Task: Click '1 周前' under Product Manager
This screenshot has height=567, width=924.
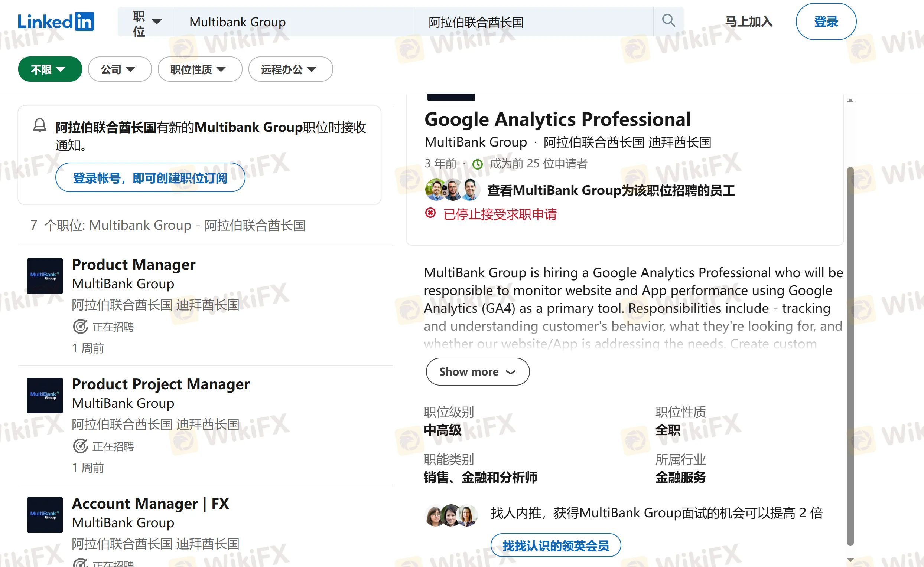Action: [88, 348]
